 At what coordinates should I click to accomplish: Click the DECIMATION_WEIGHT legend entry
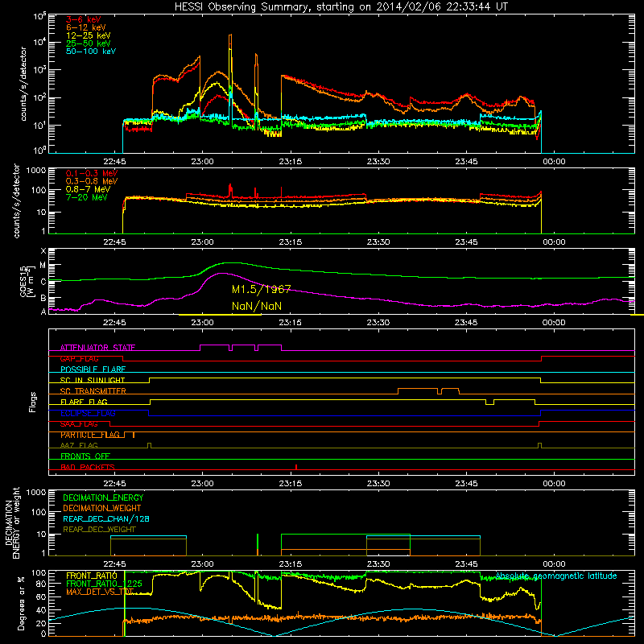tap(102, 508)
